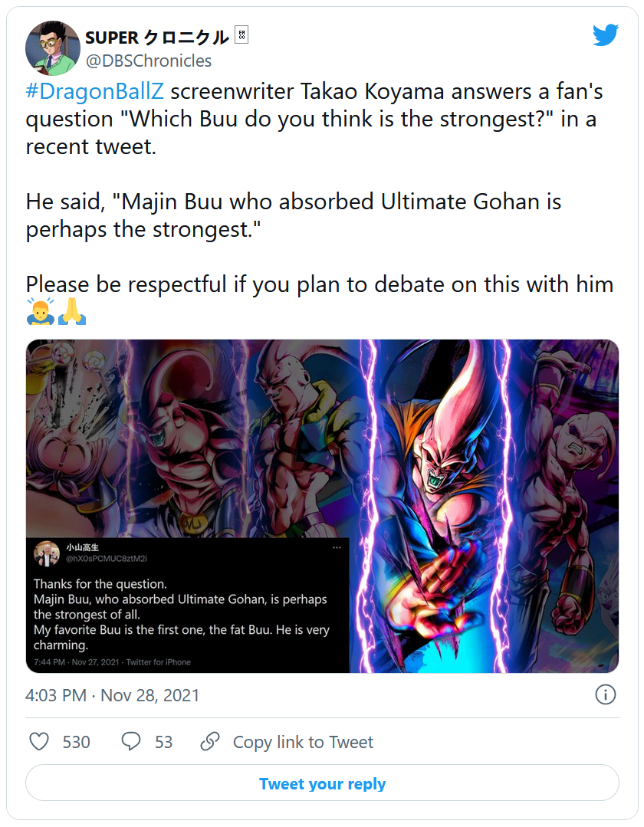
Task: Click the bowing person emoji
Action: (40, 310)
